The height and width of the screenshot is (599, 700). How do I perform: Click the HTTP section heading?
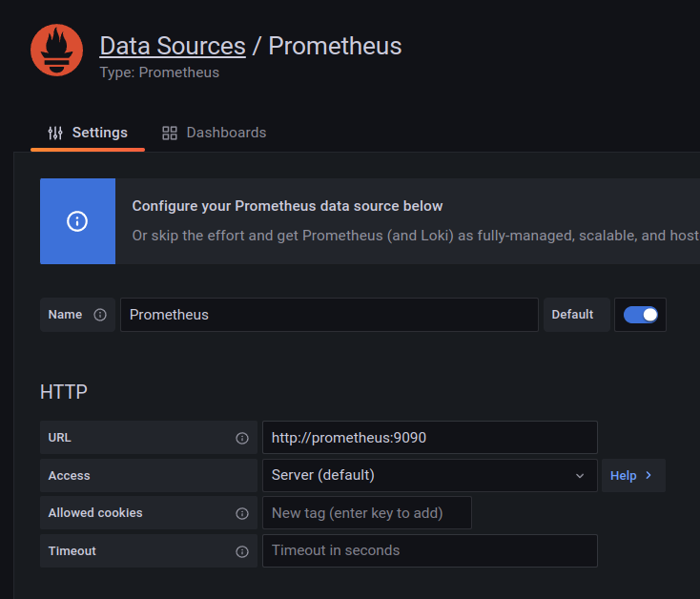(x=63, y=392)
